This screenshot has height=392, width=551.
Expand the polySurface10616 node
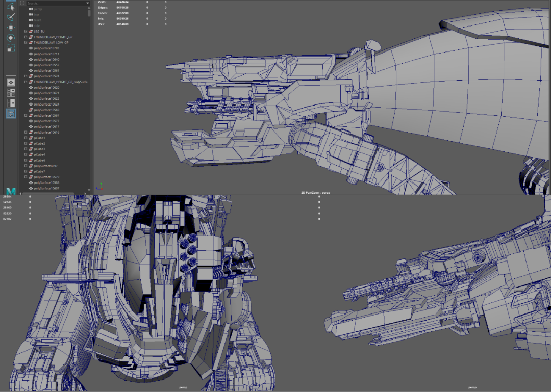coord(26,133)
